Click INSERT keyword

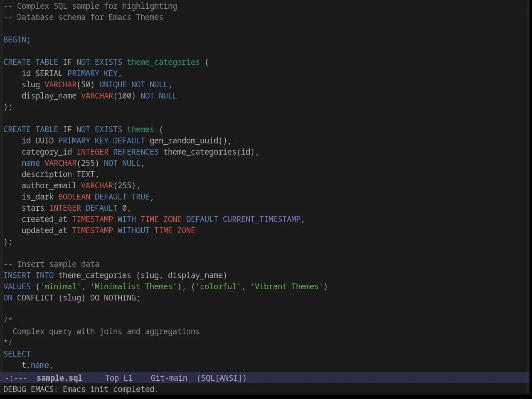tap(17, 275)
